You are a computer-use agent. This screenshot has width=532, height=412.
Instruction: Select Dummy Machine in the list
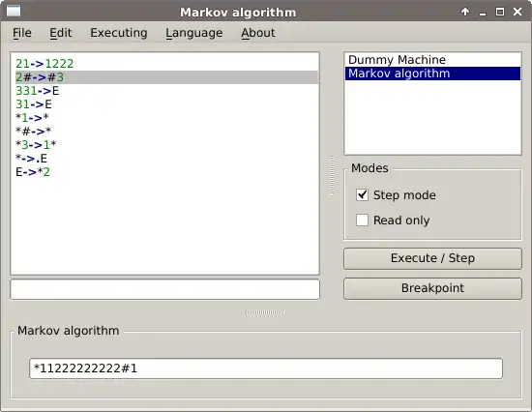point(432,60)
